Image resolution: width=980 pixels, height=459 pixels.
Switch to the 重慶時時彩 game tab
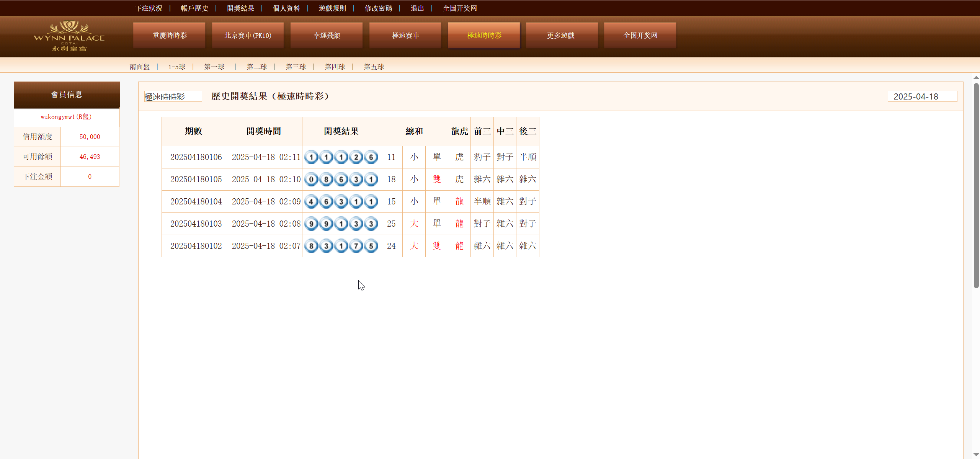[170, 36]
